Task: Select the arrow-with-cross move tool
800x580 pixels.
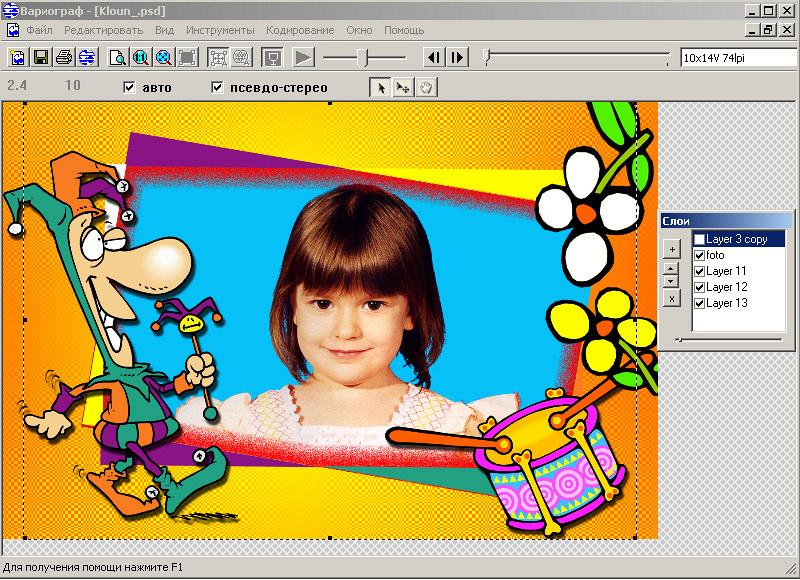Action: pos(403,88)
